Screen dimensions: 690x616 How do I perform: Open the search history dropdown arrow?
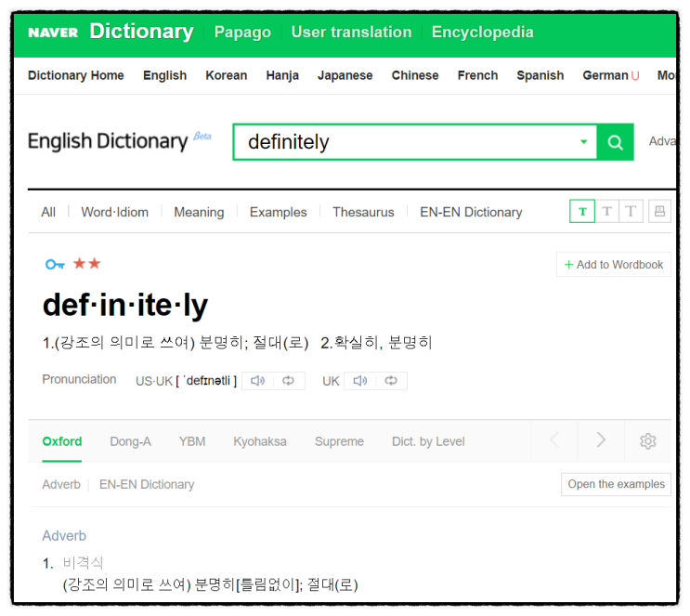tap(583, 142)
